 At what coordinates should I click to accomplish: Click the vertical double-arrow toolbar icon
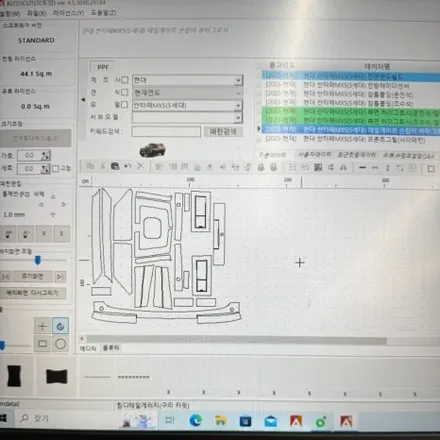tap(387, 168)
